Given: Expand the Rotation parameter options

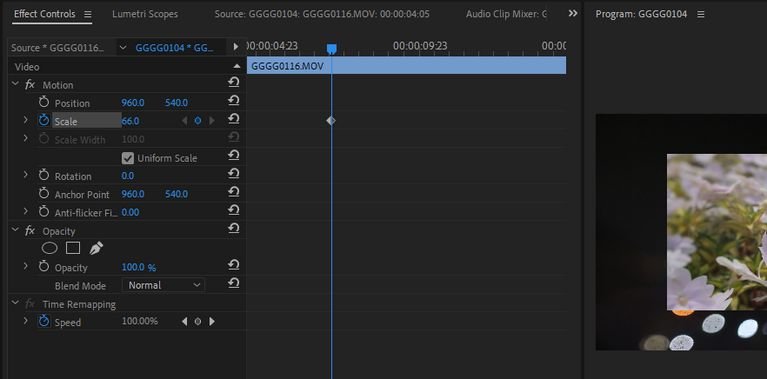Looking at the screenshot, I should point(25,175).
